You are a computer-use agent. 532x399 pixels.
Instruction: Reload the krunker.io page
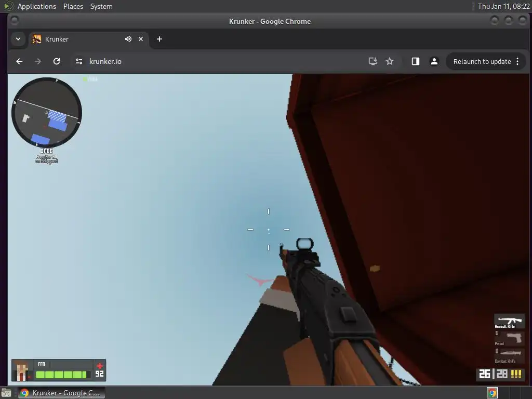[57, 61]
